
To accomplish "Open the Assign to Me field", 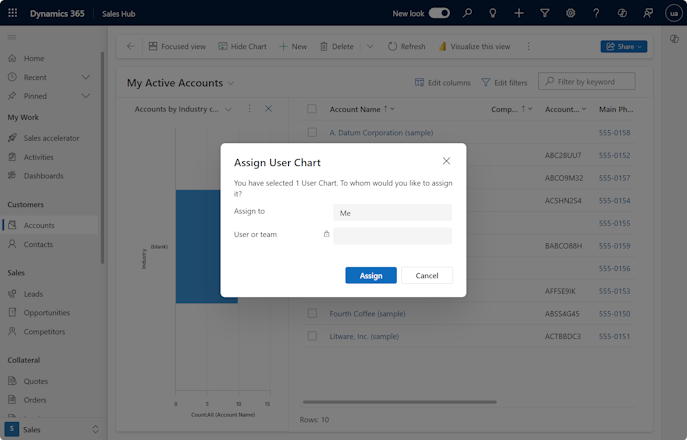I will (x=392, y=213).
